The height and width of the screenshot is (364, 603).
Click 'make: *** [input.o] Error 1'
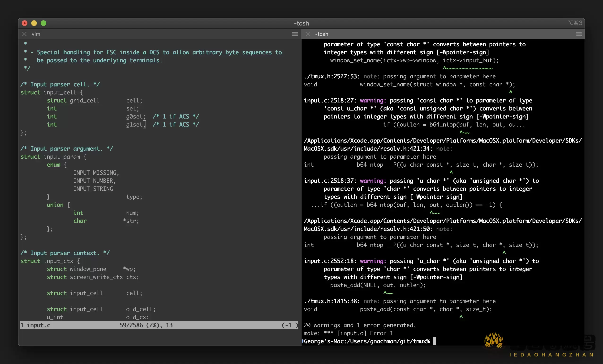click(348, 333)
